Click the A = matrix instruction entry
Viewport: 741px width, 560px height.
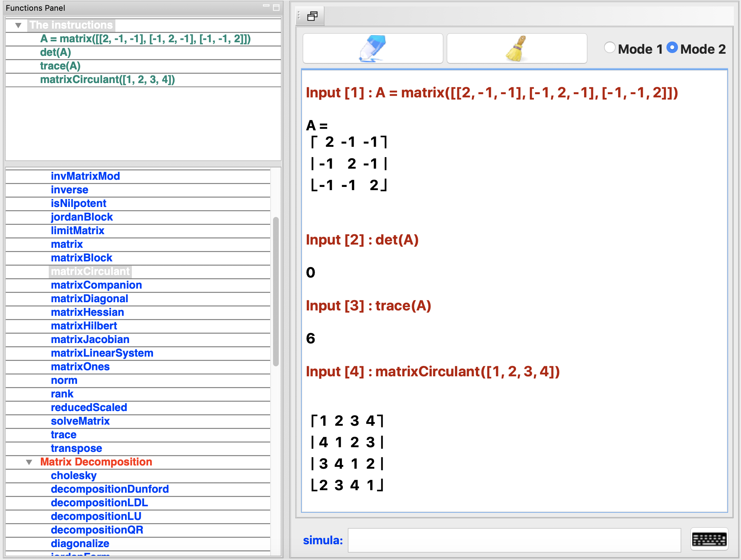pos(145,39)
